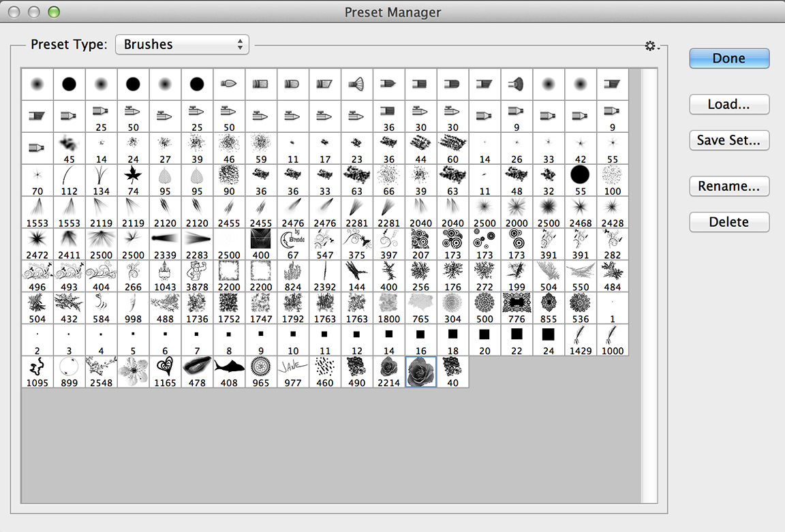Image resolution: width=785 pixels, height=532 pixels.
Task: Select the starburst brush 2472
Action: click(37, 245)
